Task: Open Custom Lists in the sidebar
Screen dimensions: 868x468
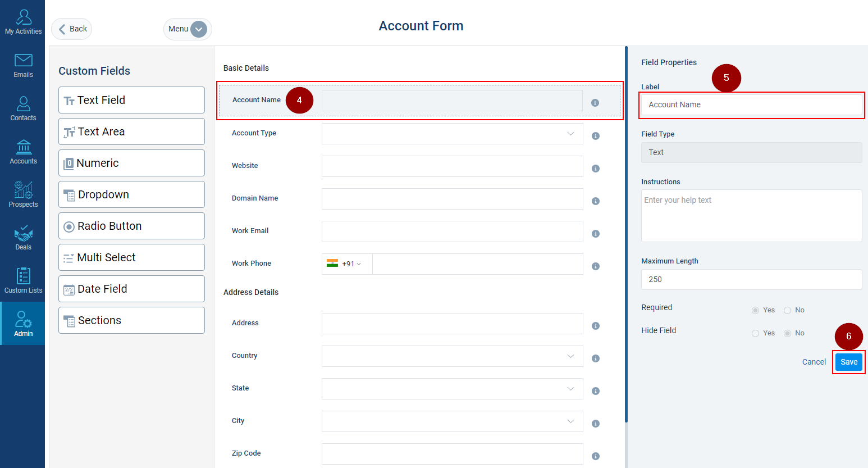Action: (23, 281)
